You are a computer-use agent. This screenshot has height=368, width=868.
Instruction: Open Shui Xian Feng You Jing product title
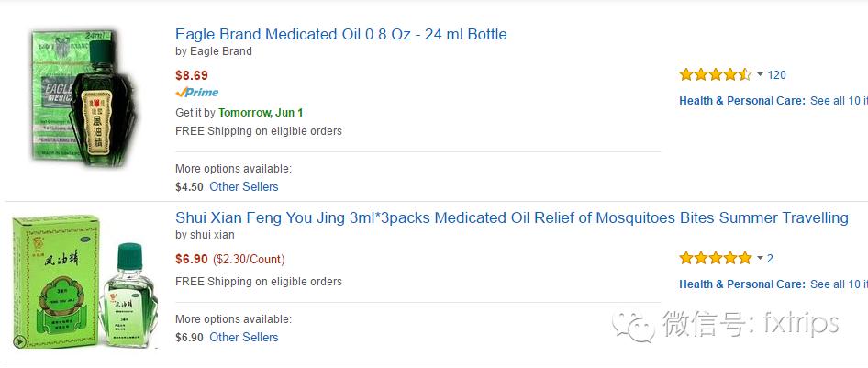(x=511, y=218)
